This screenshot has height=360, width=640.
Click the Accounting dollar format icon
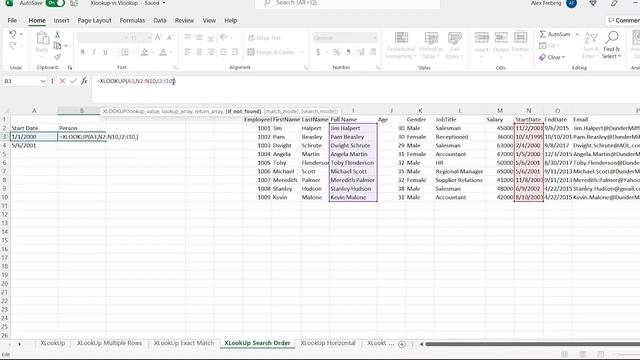tap(318, 52)
